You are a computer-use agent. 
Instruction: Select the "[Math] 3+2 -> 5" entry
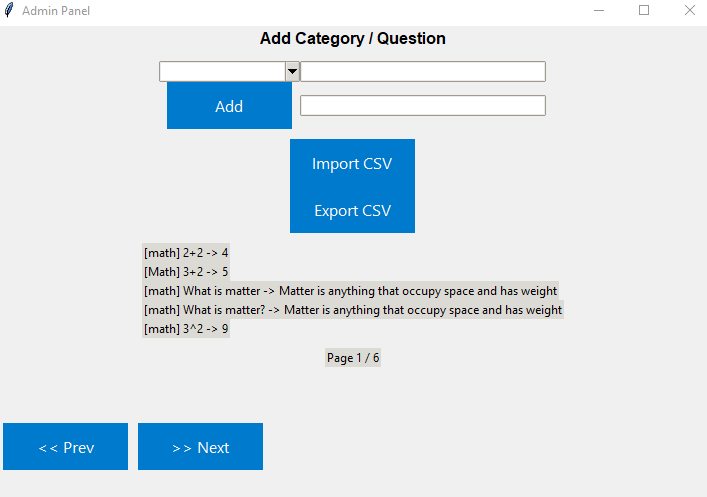[x=186, y=272]
